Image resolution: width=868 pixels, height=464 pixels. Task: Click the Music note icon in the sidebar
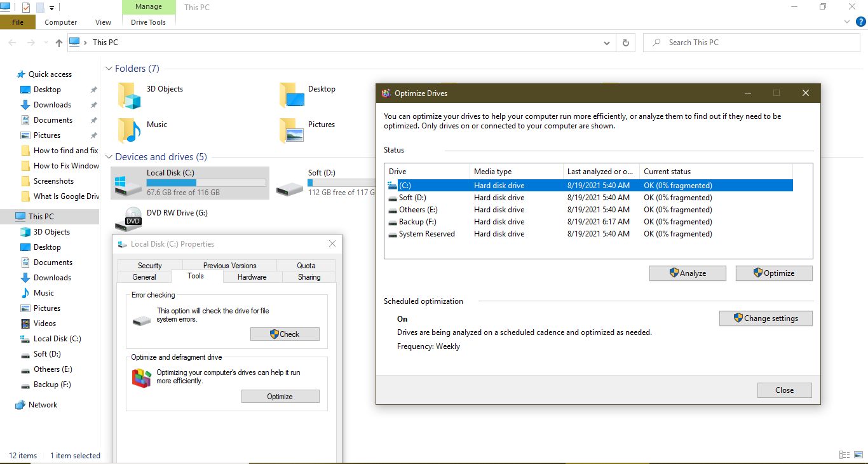(x=25, y=293)
